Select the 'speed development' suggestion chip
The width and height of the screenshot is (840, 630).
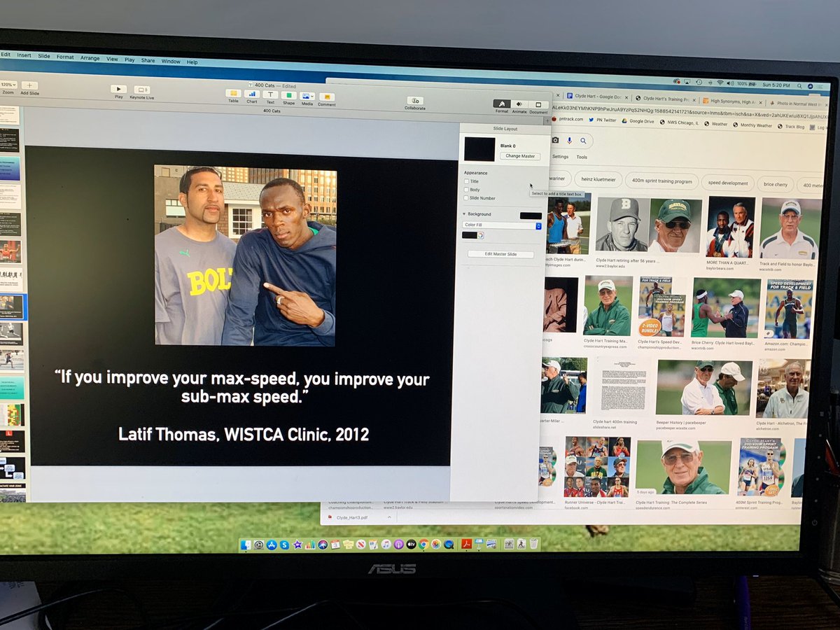(x=727, y=183)
